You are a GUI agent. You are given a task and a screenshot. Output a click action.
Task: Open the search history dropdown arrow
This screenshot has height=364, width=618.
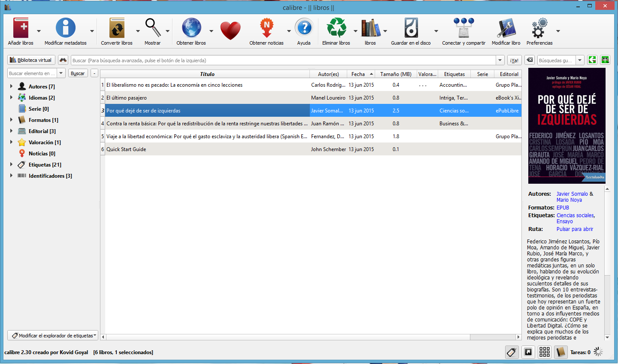click(500, 61)
